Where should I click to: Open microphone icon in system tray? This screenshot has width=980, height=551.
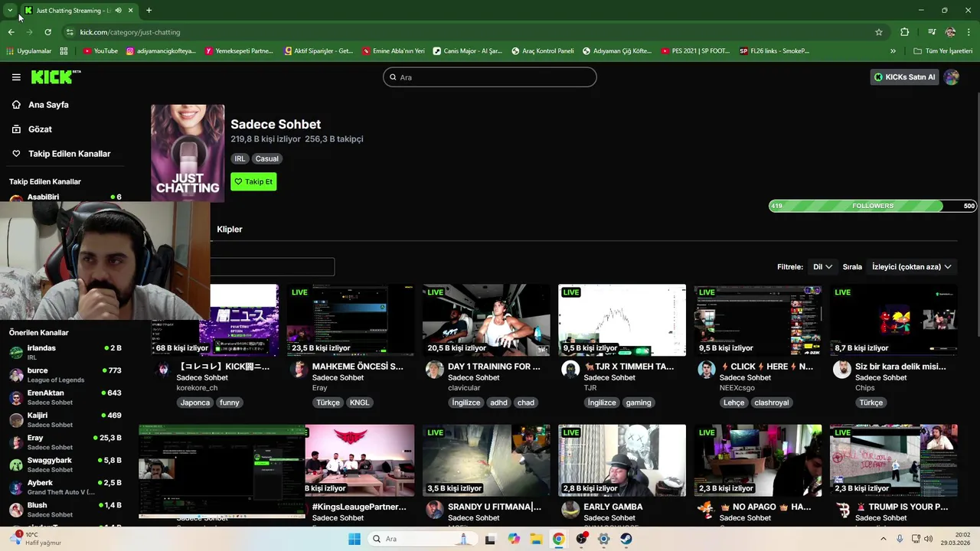[x=900, y=539]
